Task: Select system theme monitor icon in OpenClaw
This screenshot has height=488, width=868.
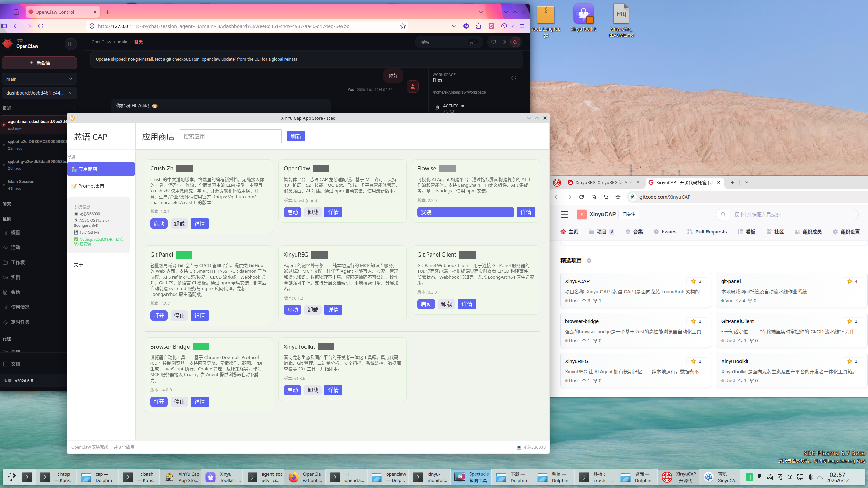Action: click(x=494, y=42)
